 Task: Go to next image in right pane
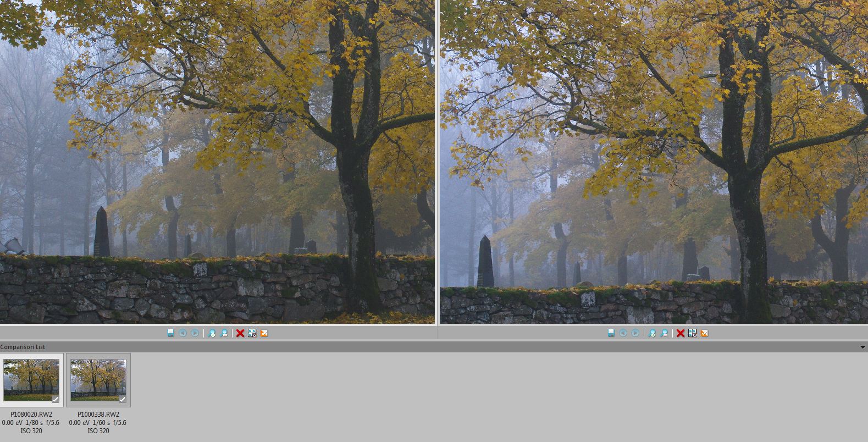(635, 333)
